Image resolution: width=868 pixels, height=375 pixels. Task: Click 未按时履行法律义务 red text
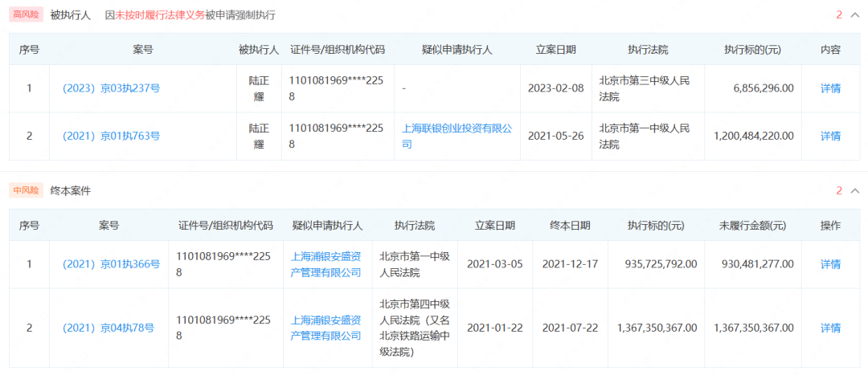click(x=159, y=15)
